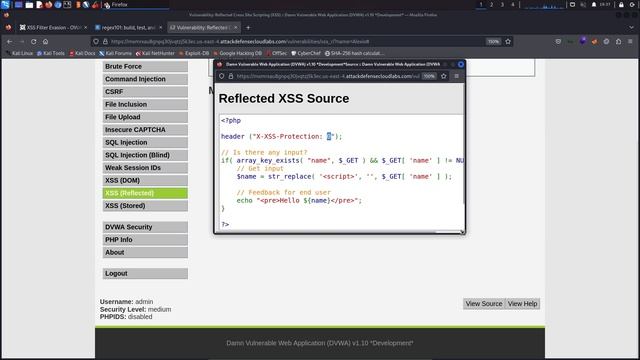Open the Insecure CAPTCHA page
This screenshot has width=640, height=360.
click(x=145, y=130)
